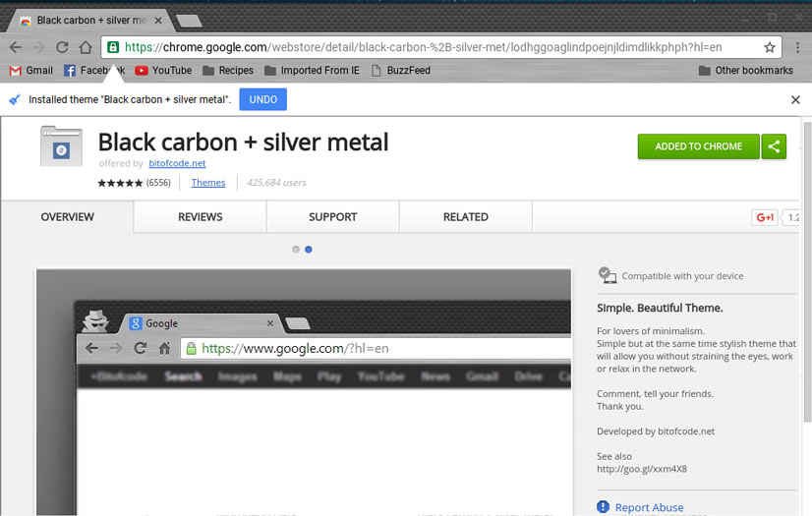
Task: Open the bitofcode.net developer link
Action: (177, 163)
